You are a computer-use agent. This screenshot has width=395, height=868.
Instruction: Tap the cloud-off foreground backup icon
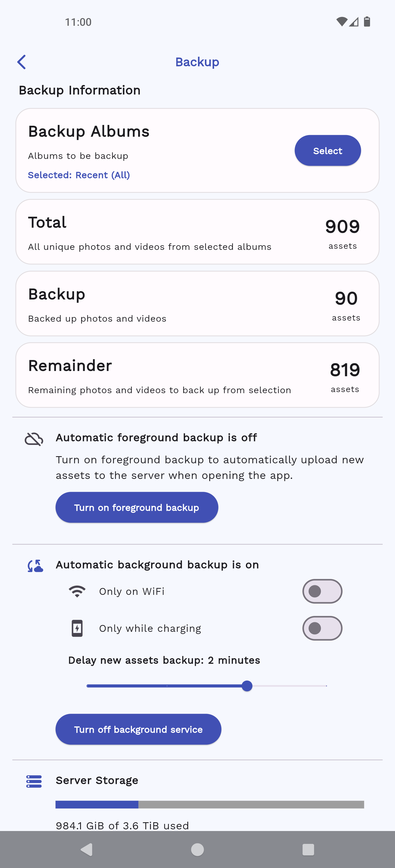(x=34, y=438)
